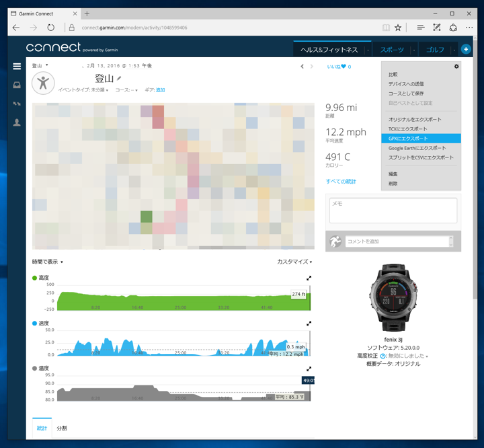Click the 追加 gear link
484x448 pixels.
point(160,90)
